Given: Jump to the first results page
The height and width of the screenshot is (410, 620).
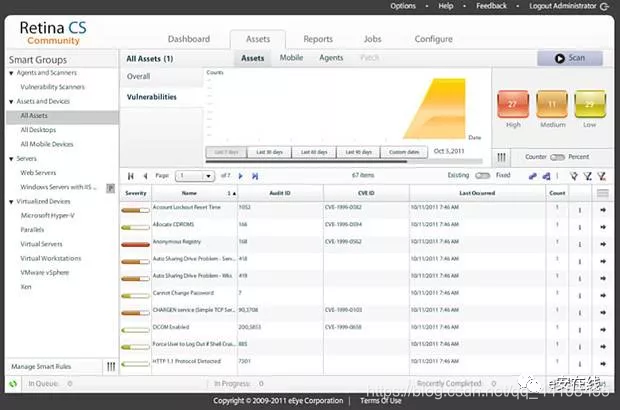Looking at the screenshot, I should coord(131,176).
